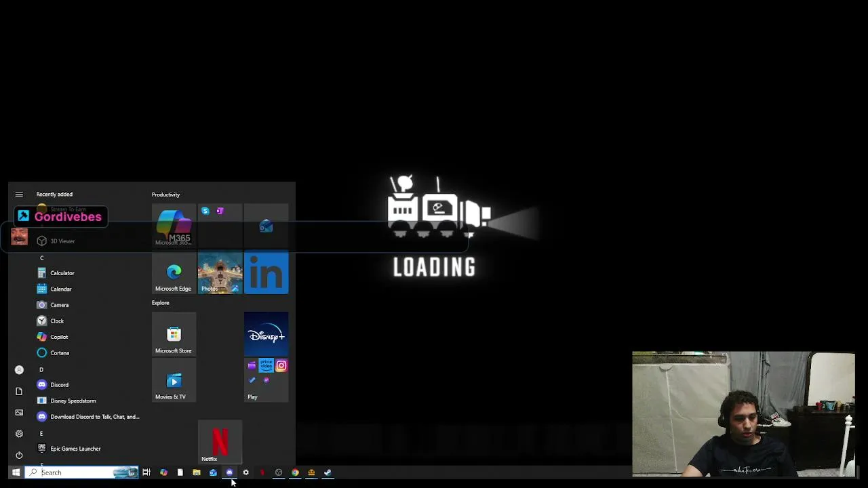868x488 pixels.
Task: Open the user account icon in Start sidebar
Action: pos(19,370)
